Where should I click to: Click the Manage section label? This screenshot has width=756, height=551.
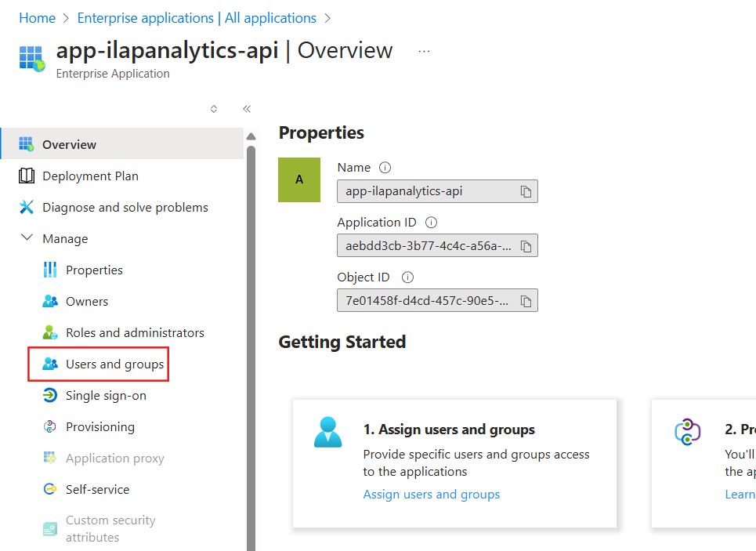(x=65, y=238)
